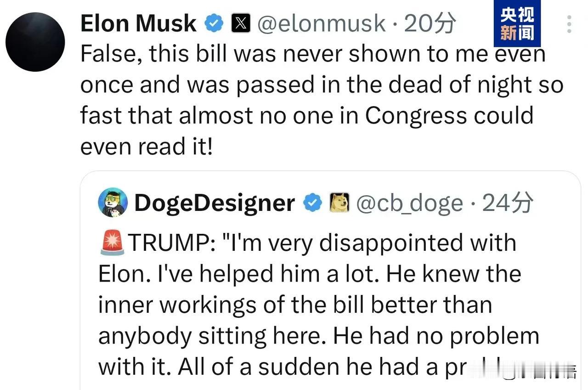Screen dimensions: 588x390
Task: Click DogeDesigner's blue verified badge
Action: pos(313,203)
